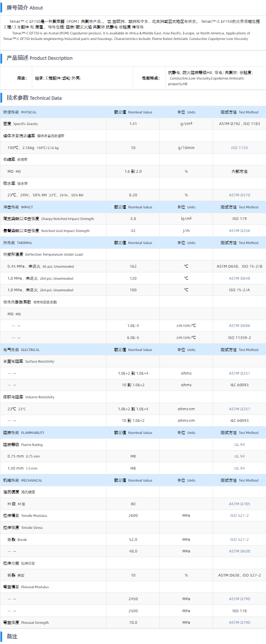Click ASTM D257 link in Surface Resistivity section

point(239,373)
